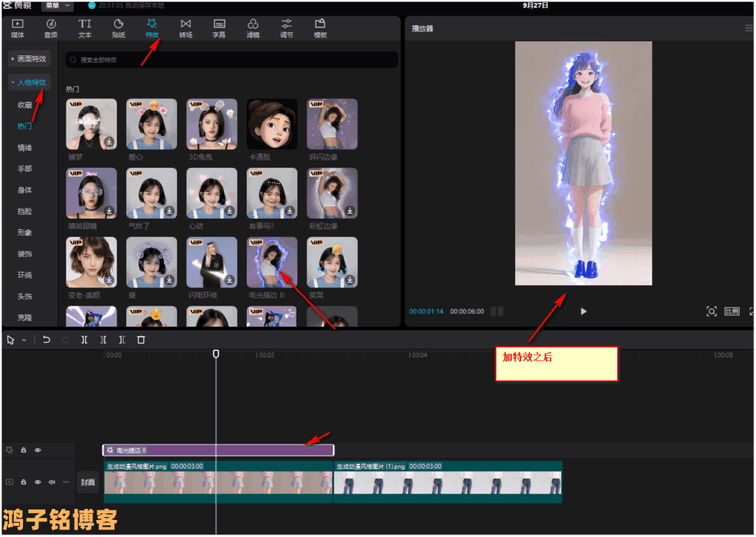This screenshot has width=756, height=537.
Task: Mute the main video track audio
Action: 52,482
